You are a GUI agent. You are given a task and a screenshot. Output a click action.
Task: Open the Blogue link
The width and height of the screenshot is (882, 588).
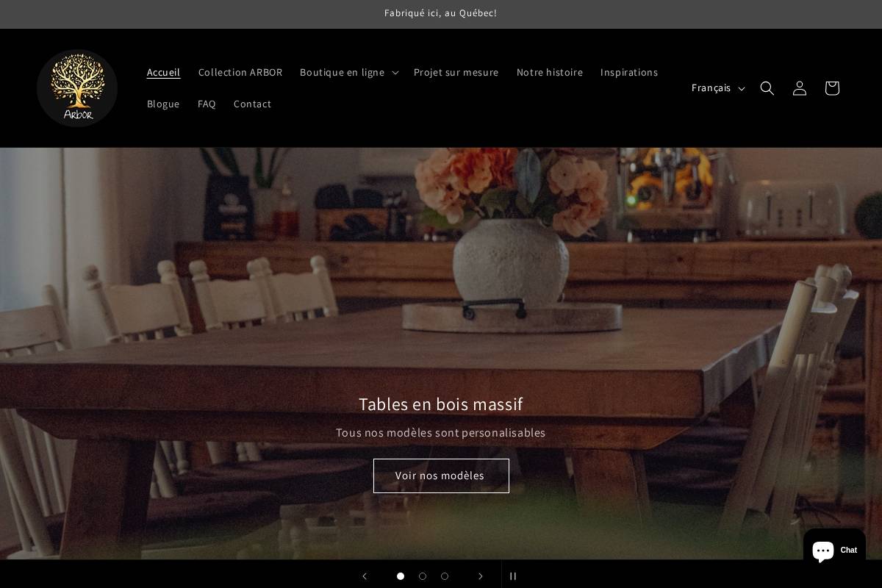click(163, 104)
